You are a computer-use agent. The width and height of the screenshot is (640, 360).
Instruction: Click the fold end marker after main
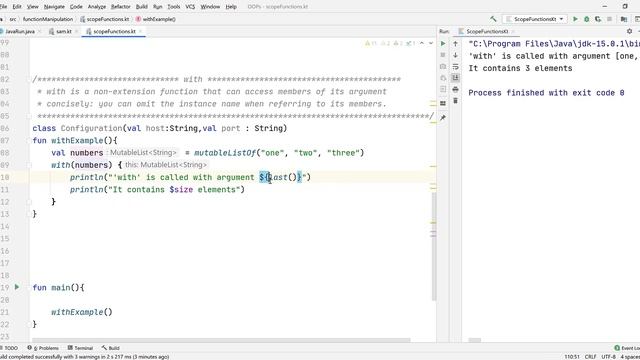29,324
